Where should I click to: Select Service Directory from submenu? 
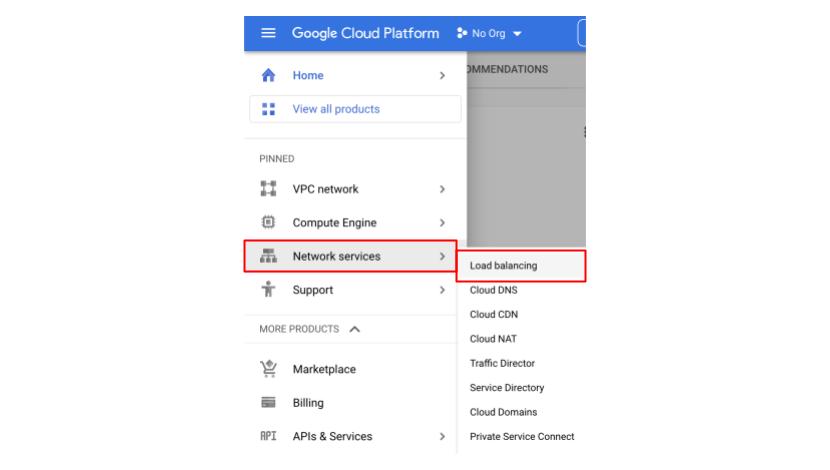pyautogui.click(x=507, y=387)
